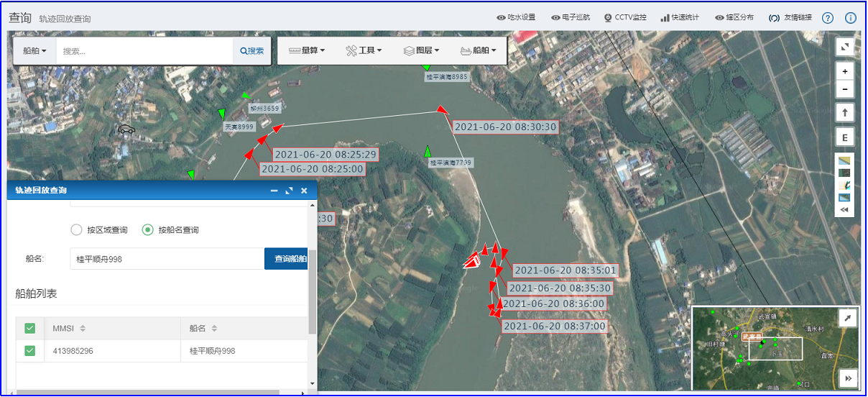Viewport: 868px width, 397px height.
Task: Open 快速统计 from top bar
Action: click(x=679, y=18)
